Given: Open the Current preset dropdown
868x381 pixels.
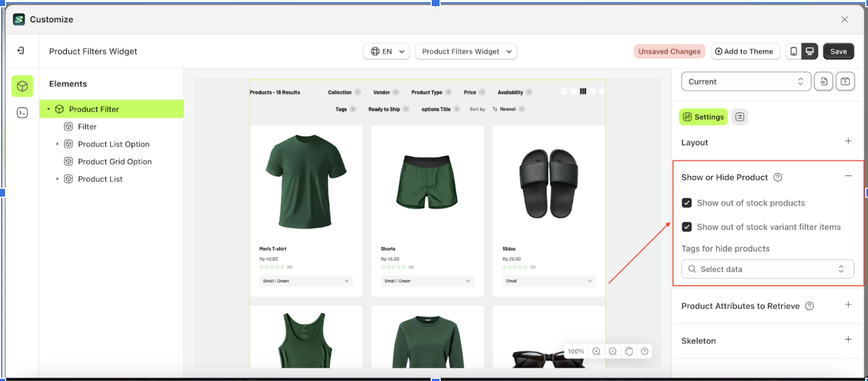Looking at the screenshot, I should 745,81.
